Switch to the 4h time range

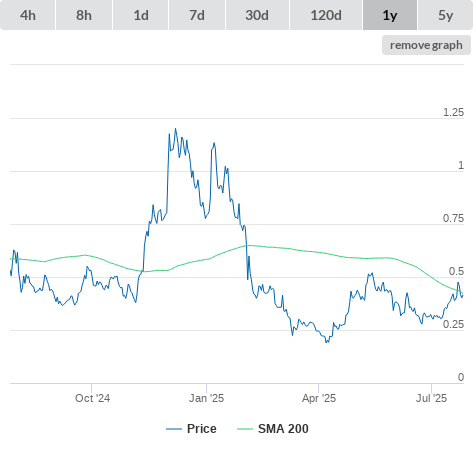point(28,15)
